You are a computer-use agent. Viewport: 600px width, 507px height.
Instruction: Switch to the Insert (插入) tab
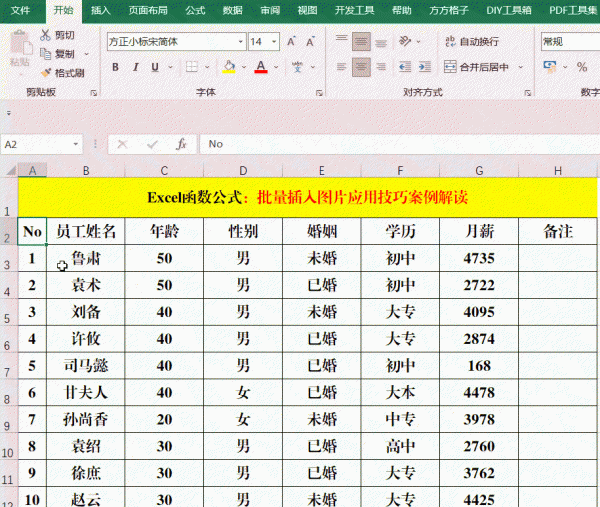pos(101,10)
